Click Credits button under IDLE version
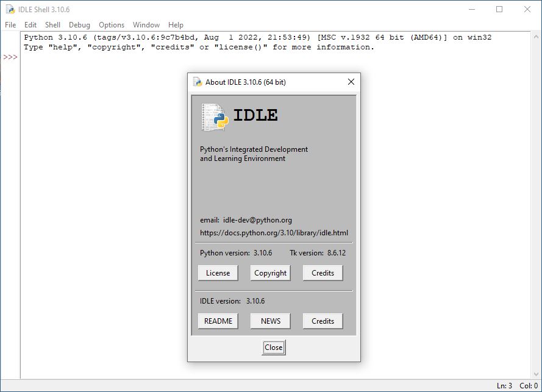The height and width of the screenshot is (392, 542). pos(323,321)
